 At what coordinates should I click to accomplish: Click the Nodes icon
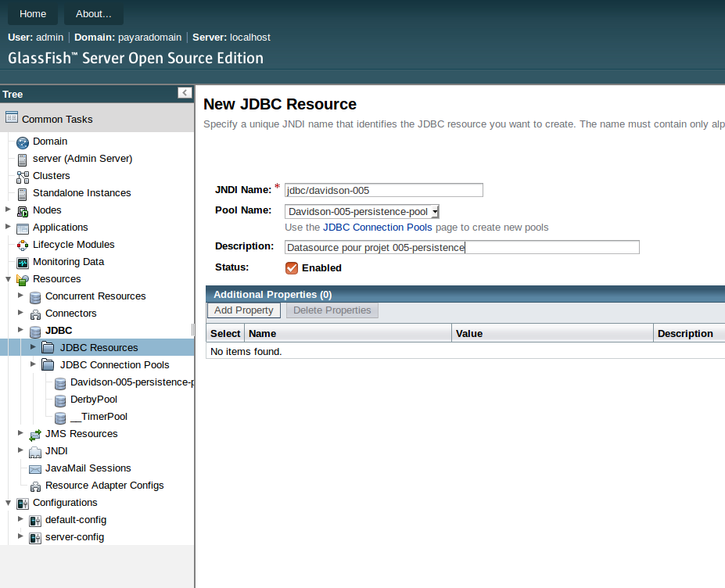coord(22,211)
